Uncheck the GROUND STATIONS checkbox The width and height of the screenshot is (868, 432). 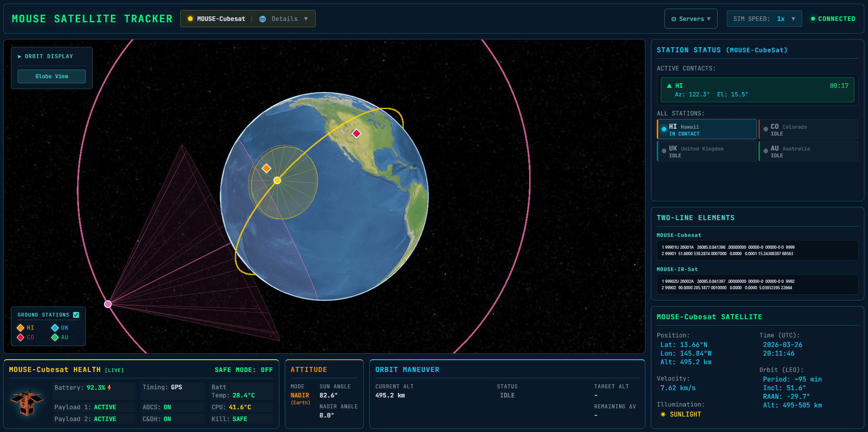76,314
